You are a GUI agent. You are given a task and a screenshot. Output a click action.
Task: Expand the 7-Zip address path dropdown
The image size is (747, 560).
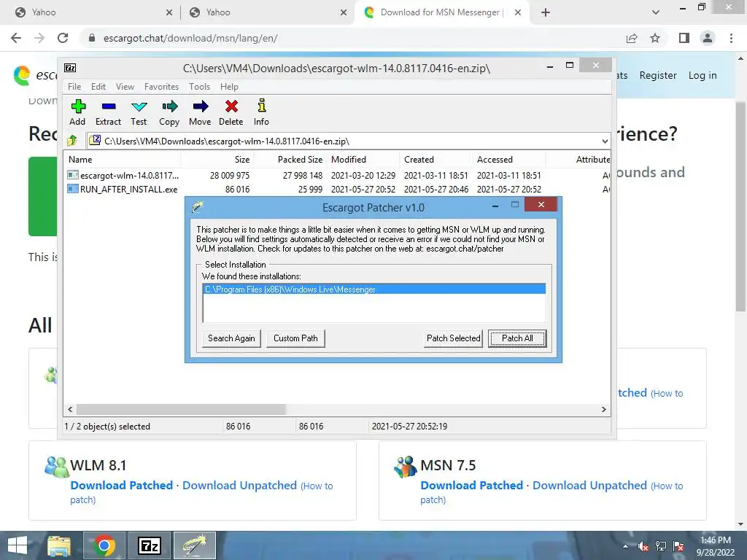tap(605, 141)
